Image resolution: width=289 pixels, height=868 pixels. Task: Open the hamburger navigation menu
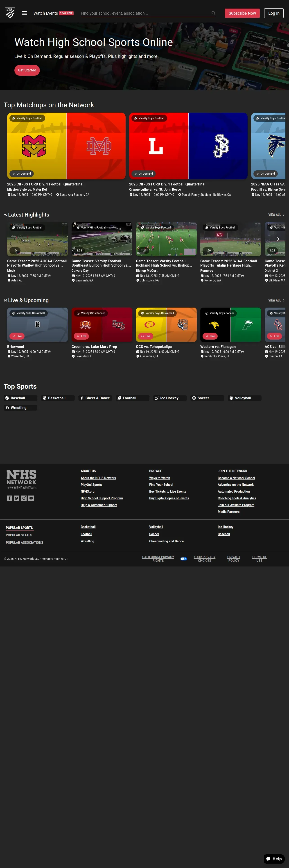pyautogui.click(x=25, y=13)
